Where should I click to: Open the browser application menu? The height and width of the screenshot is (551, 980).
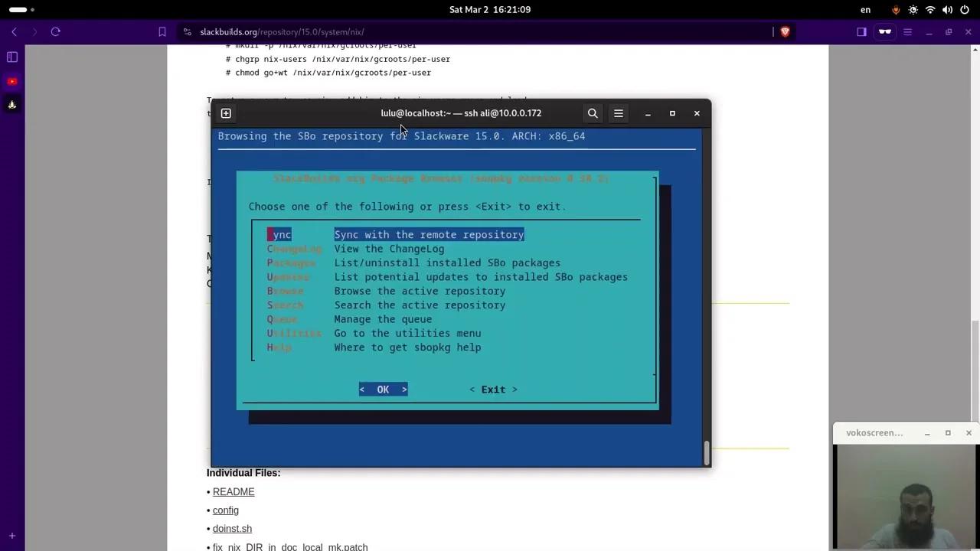907,31
